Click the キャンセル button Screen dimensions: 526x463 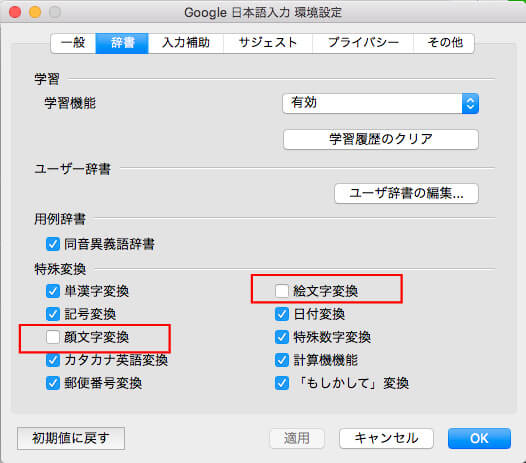pos(386,438)
